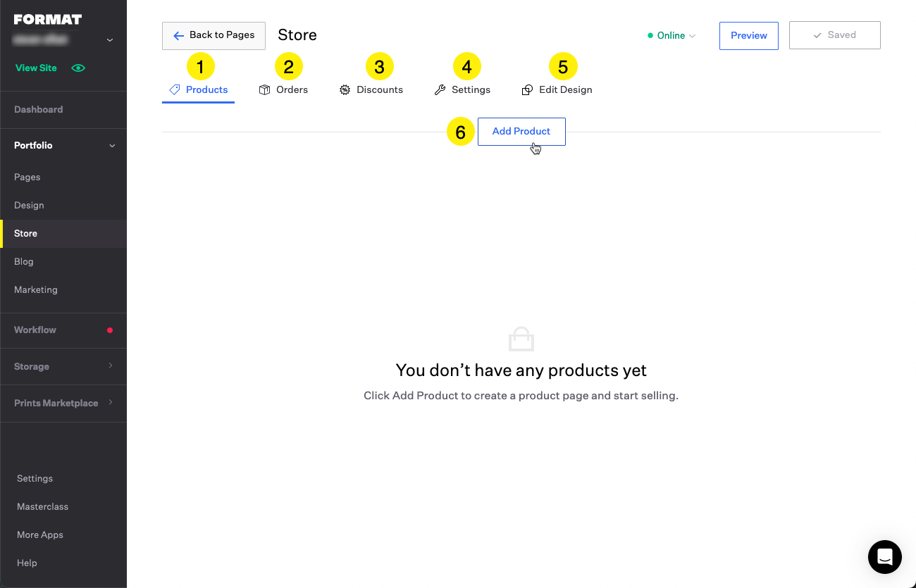Click the Edit Design shapes icon
The width and height of the screenshot is (916, 588).
527,90
